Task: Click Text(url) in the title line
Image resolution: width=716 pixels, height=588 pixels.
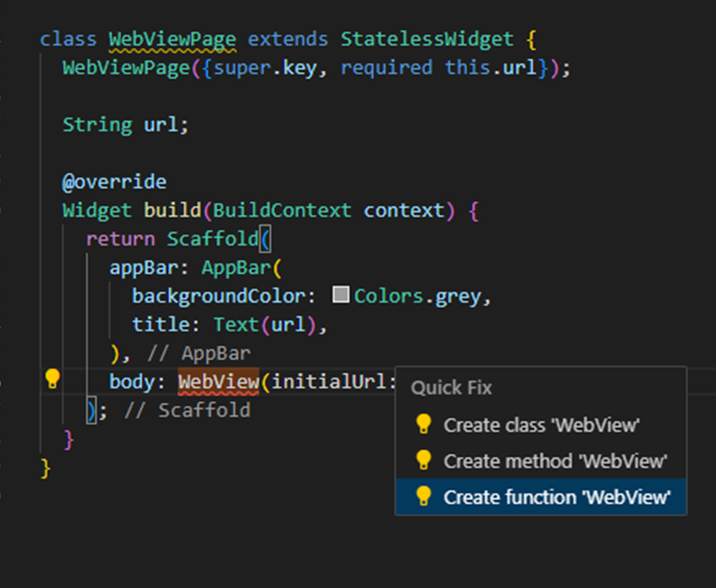Action: pos(265,325)
